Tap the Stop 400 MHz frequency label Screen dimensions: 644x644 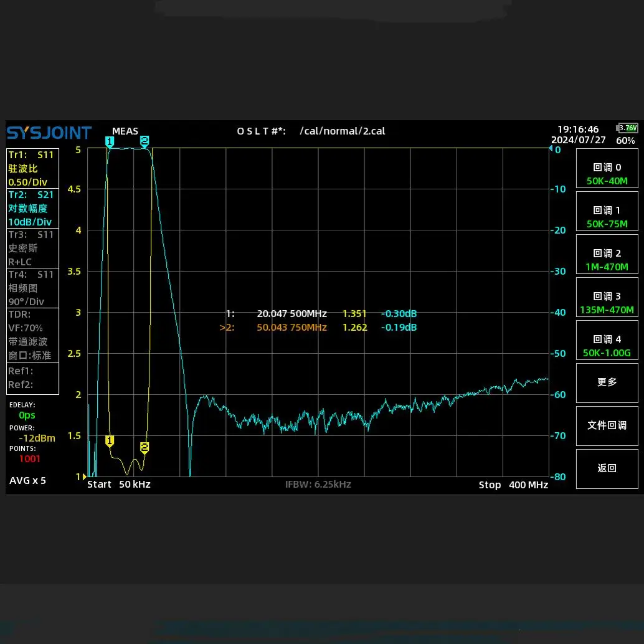click(513, 485)
